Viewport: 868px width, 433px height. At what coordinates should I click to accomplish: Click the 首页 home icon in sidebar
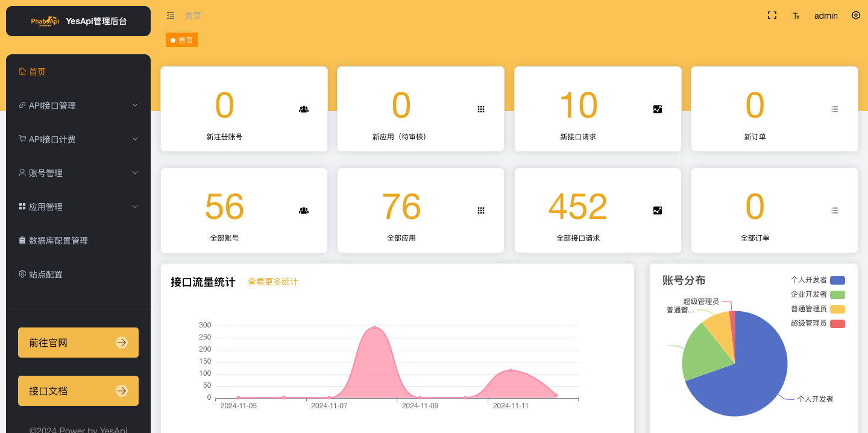(21, 71)
